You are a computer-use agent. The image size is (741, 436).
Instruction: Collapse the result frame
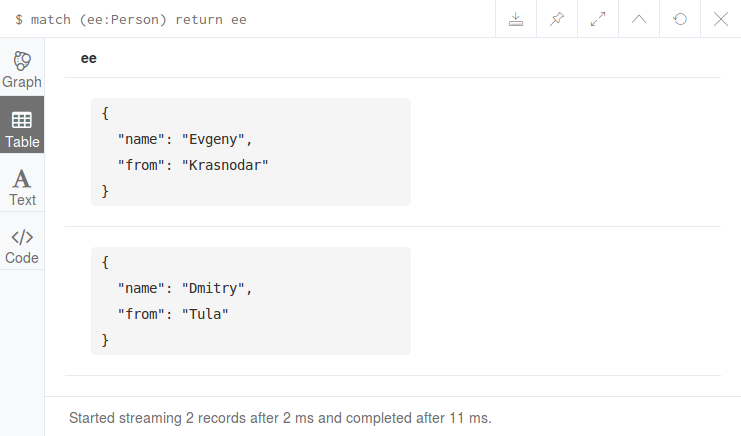639,19
